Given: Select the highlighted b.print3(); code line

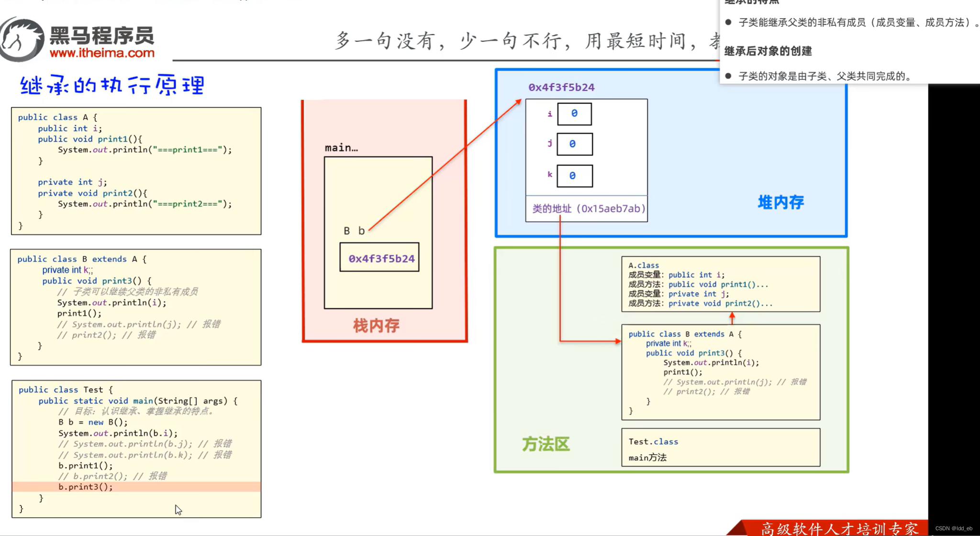Looking at the screenshot, I should [85, 487].
